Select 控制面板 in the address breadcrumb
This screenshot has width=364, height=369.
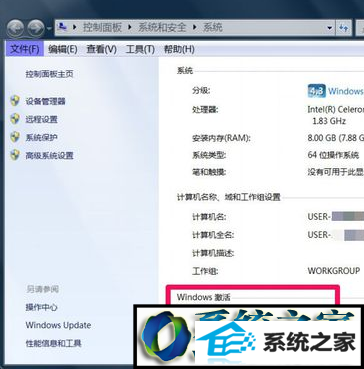[x=102, y=28]
